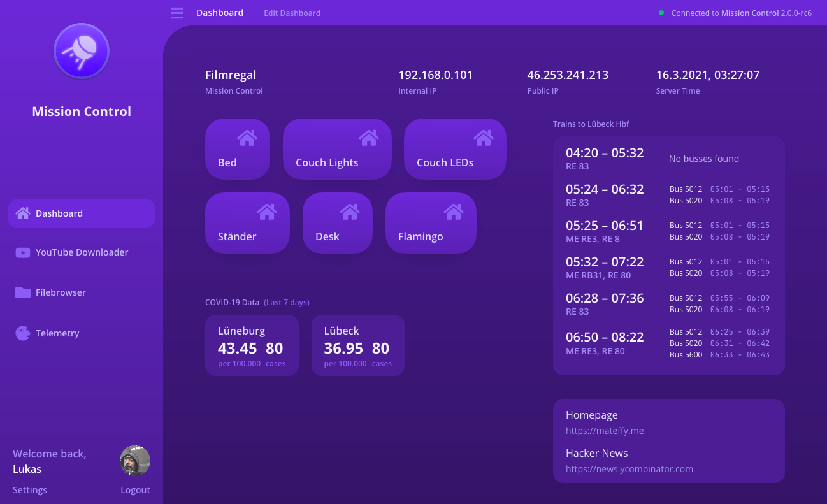Toggle the Ständer switch tile
This screenshot has width=827, height=504.
tap(247, 223)
